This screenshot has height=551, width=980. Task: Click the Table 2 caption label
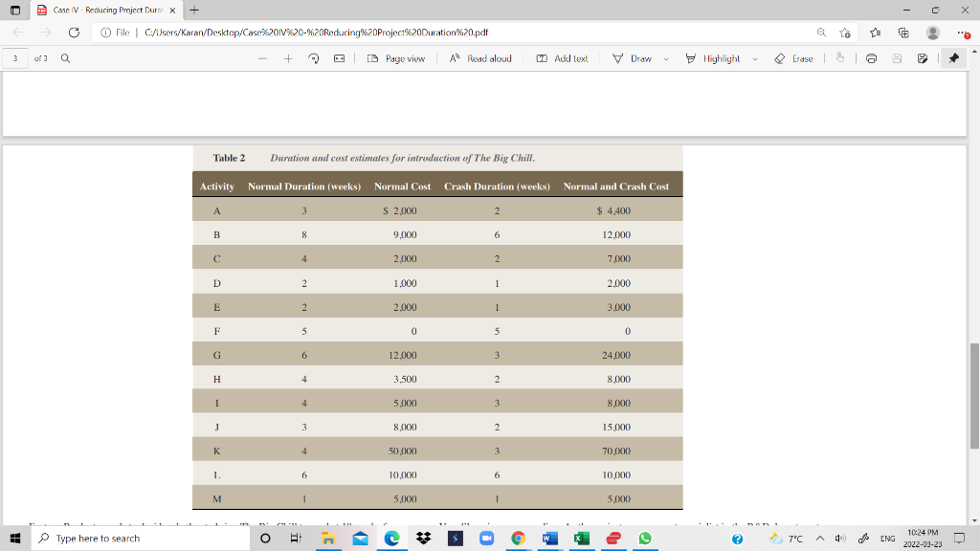click(x=229, y=158)
